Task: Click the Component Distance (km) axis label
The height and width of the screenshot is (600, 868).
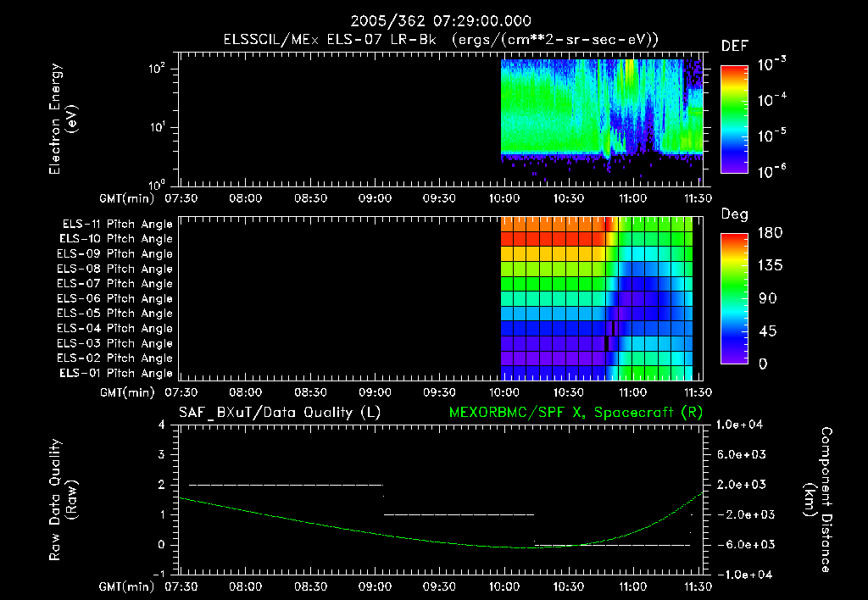Action: click(818, 500)
